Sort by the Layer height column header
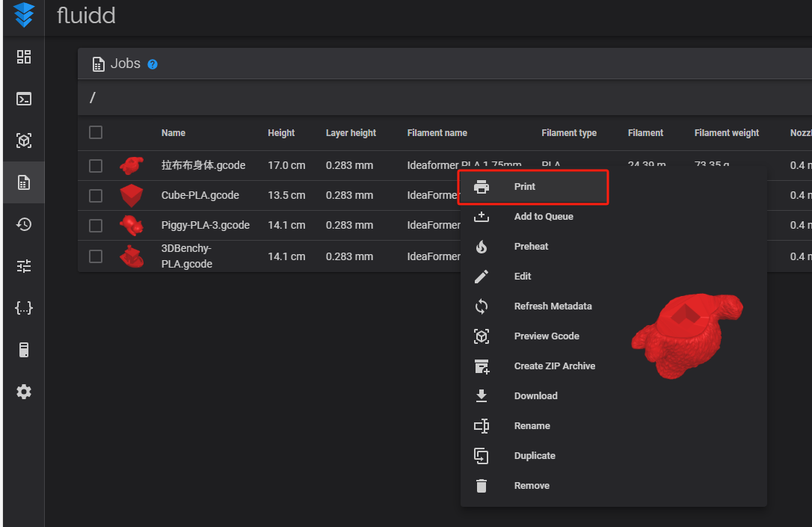Screen dimensions: 812x527 [x=351, y=133]
